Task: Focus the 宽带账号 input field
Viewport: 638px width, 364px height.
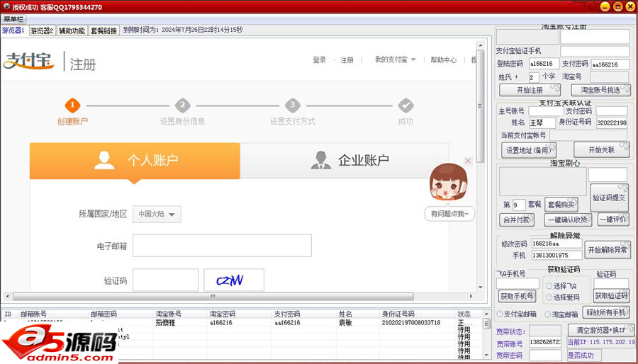Action: click(545, 343)
